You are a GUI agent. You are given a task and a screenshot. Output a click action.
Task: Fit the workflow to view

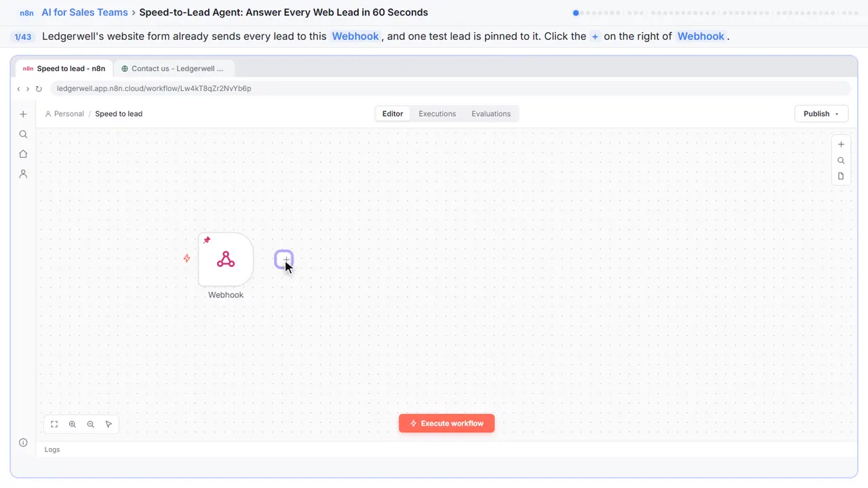(x=54, y=424)
